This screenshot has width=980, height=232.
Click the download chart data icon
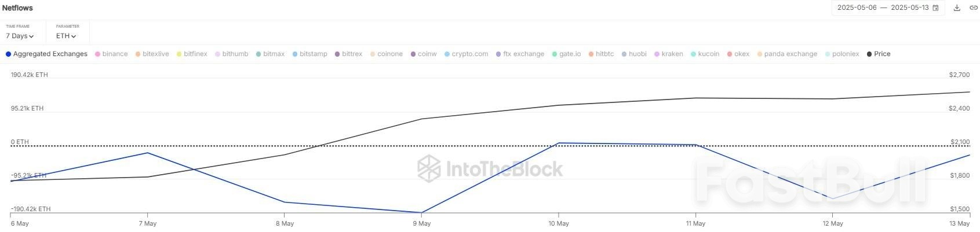click(x=957, y=8)
